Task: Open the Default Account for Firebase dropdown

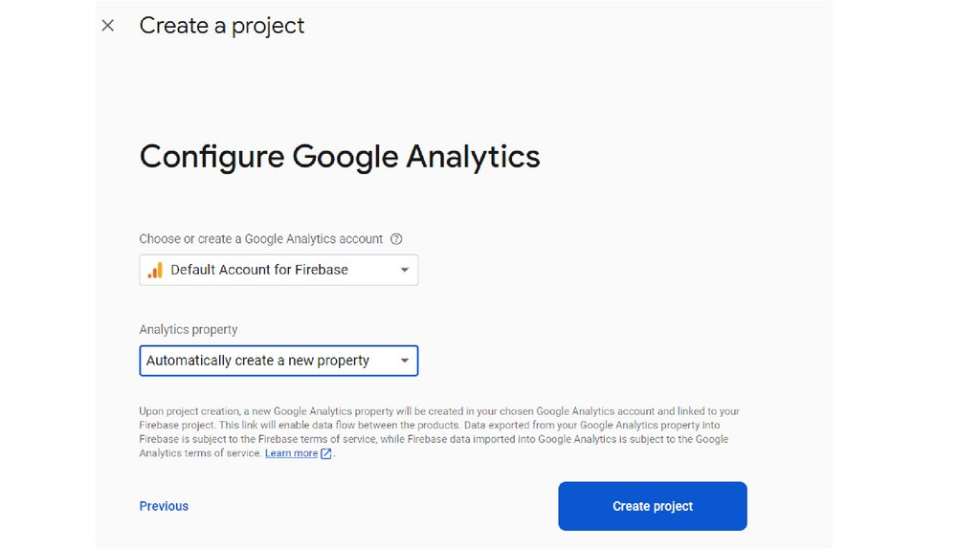Action: (x=278, y=270)
